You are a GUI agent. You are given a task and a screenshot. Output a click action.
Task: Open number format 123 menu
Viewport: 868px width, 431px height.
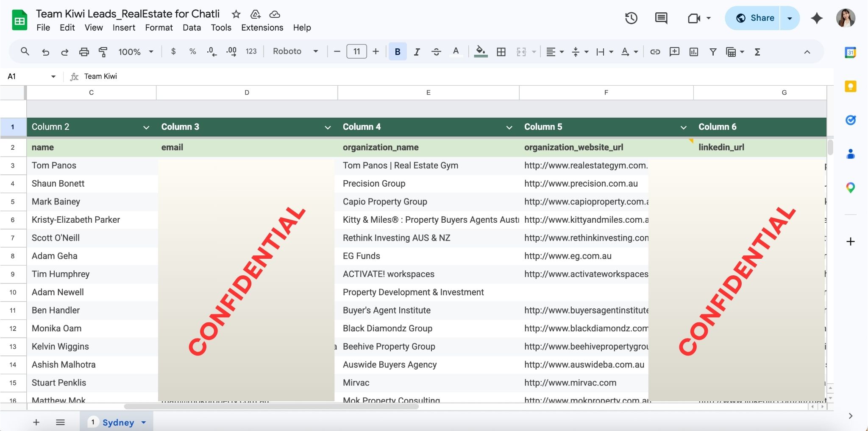tap(251, 51)
